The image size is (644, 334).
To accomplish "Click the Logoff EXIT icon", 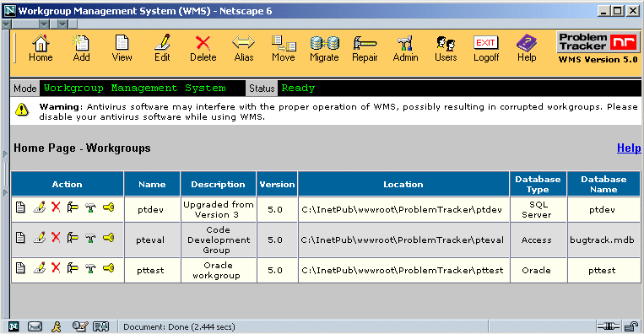I will click(x=486, y=48).
